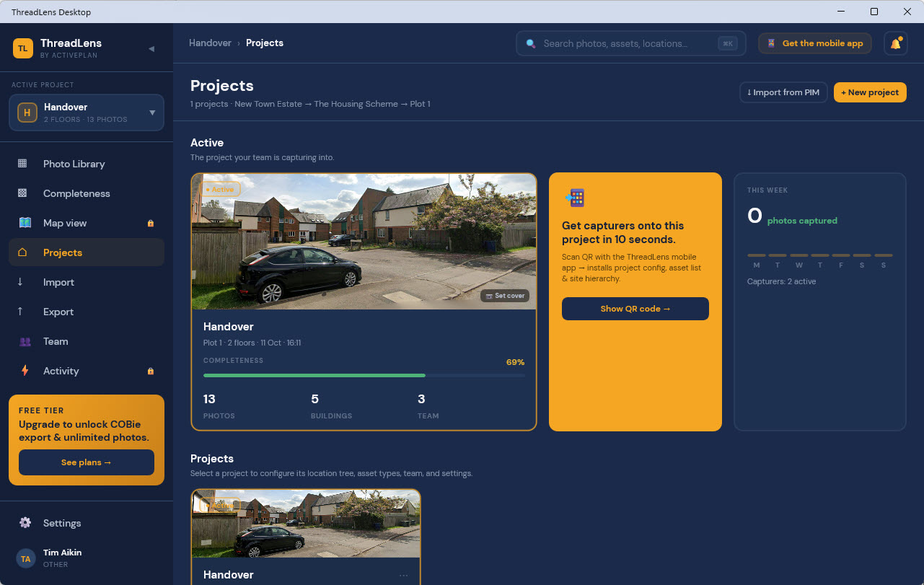Click the TA user avatar
924x585 pixels.
coord(26,558)
